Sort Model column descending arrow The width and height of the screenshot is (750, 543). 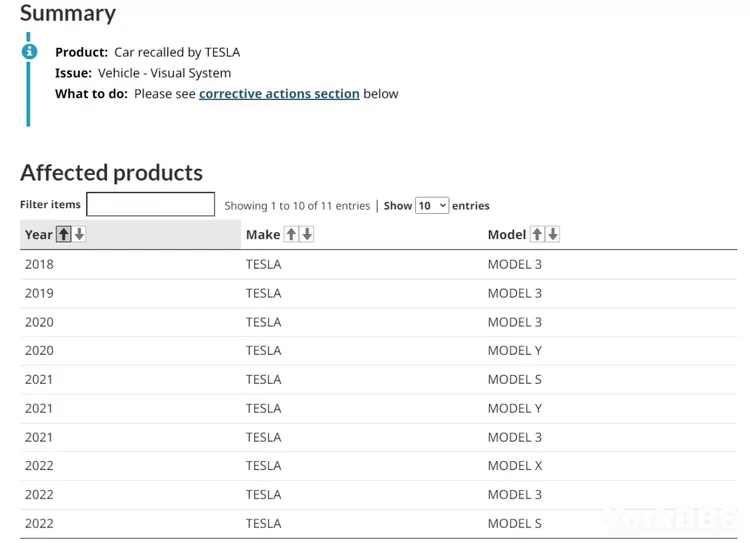click(553, 234)
